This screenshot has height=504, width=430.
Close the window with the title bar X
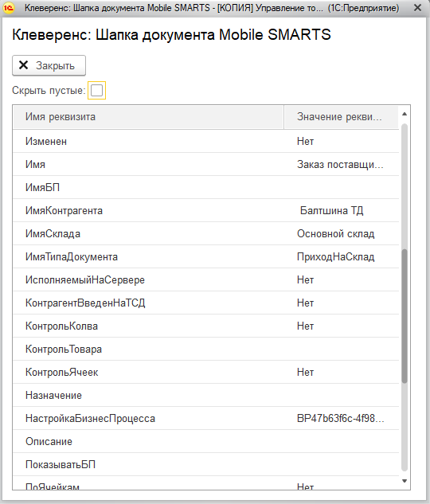click(417, 8)
